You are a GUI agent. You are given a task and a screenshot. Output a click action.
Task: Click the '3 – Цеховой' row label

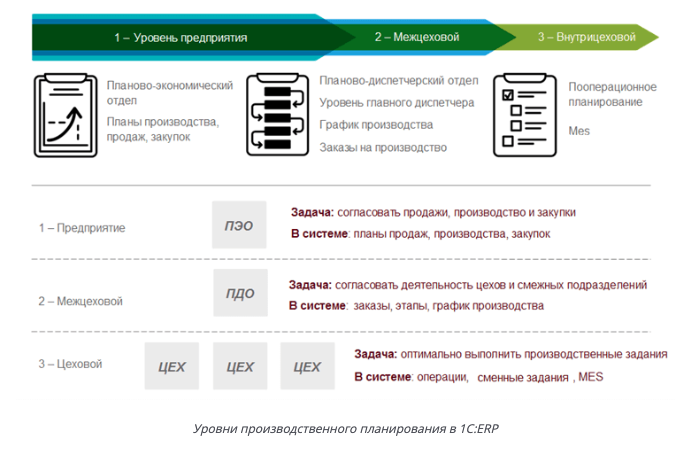click(70, 364)
